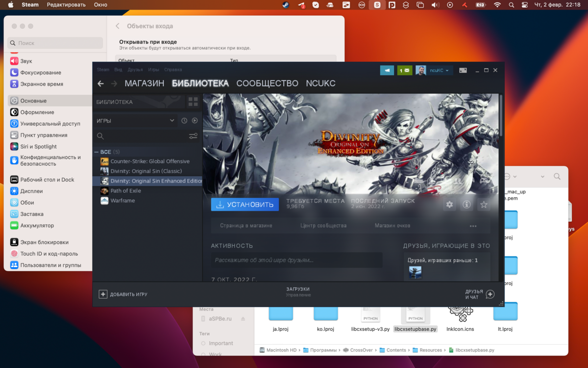This screenshot has height=368, width=588.
Task: Click the activity status input field
Action: 296,260
